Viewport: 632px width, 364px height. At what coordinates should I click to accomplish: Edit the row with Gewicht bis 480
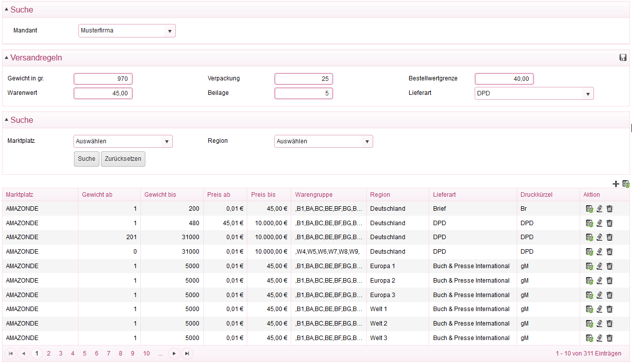pyautogui.click(x=600, y=223)
